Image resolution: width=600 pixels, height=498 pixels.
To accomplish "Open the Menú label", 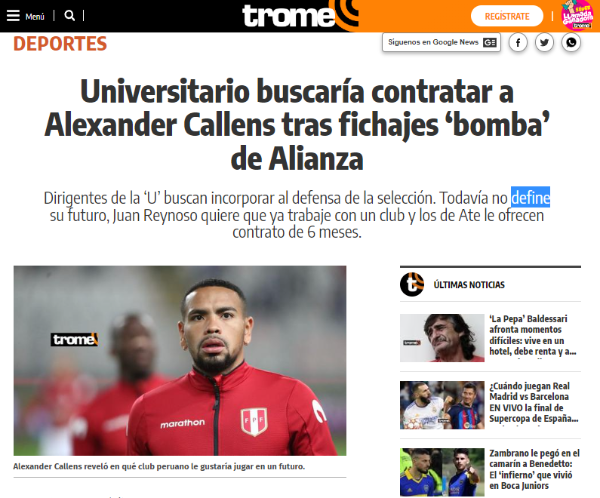I will [35, 16].
